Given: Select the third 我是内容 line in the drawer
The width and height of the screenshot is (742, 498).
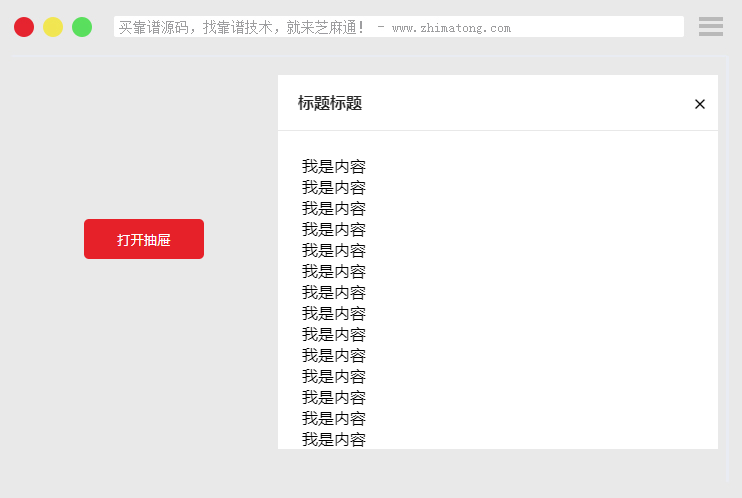Looking at the screenshot, I should (334, 208).
